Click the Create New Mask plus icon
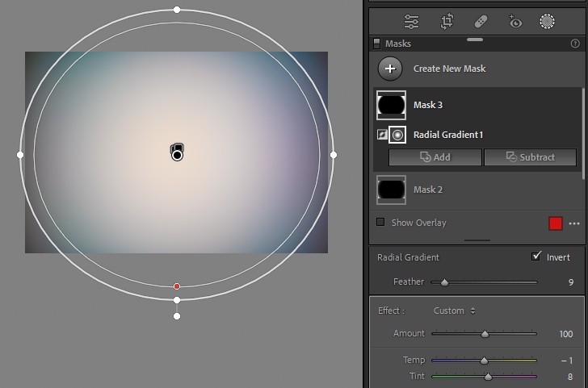This screenshot has width=588, height=388. [390, 69]
